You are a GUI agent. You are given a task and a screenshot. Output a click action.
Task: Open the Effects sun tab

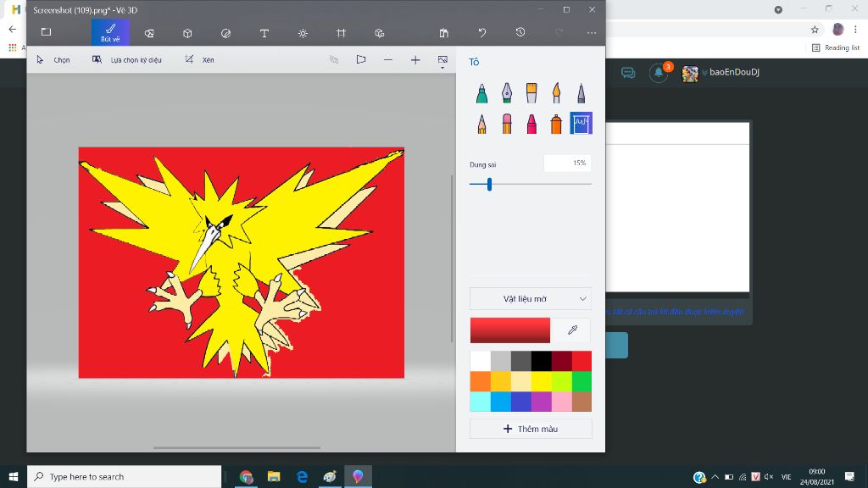pos(303,33)
